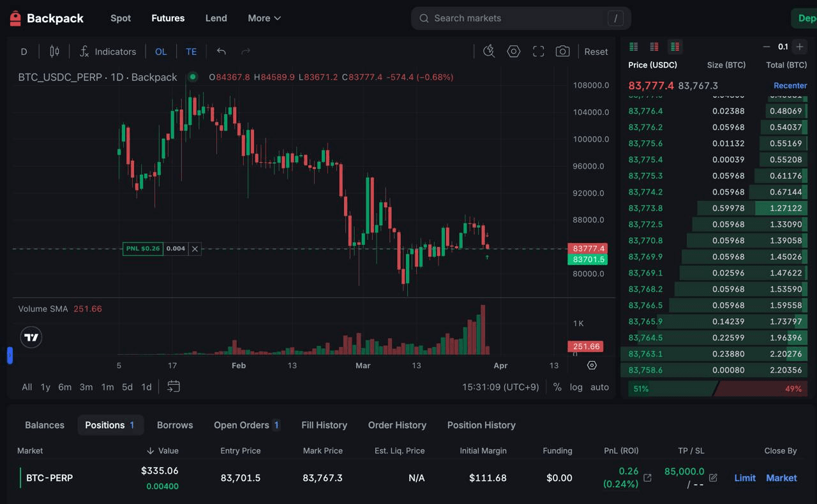Toggle auto scale on the chart
Screen dimensions: 817x504
599,387
